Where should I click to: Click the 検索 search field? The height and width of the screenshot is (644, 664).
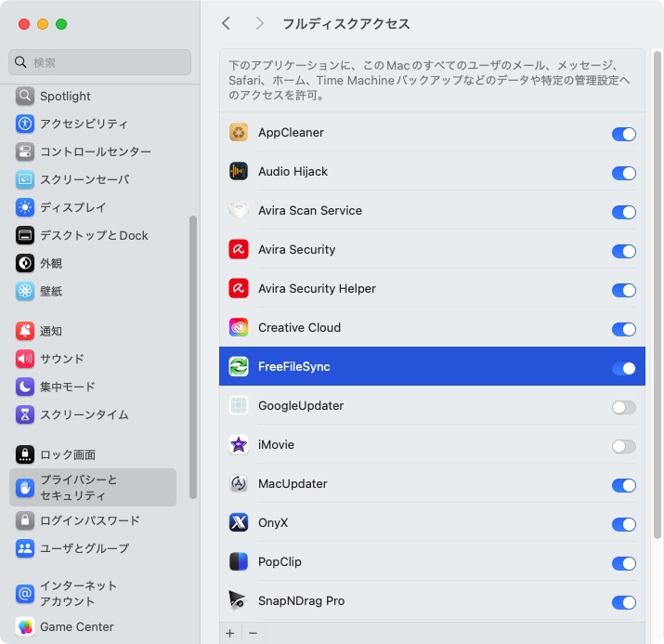click(x=100, y=62)
